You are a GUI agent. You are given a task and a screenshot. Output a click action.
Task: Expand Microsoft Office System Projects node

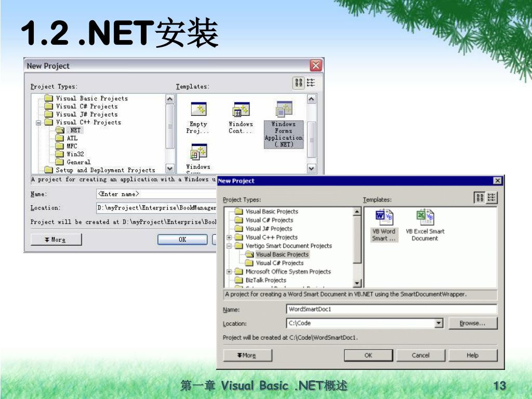[229, 271]
